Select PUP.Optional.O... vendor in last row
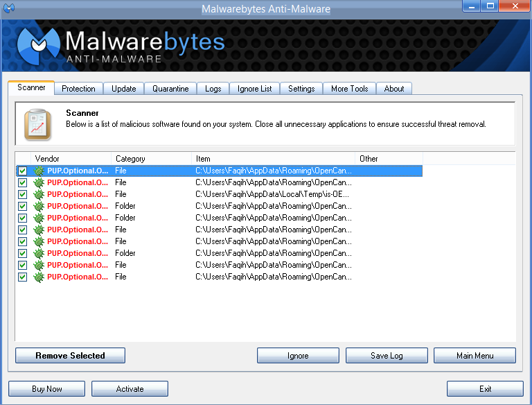 click(78, 277)
